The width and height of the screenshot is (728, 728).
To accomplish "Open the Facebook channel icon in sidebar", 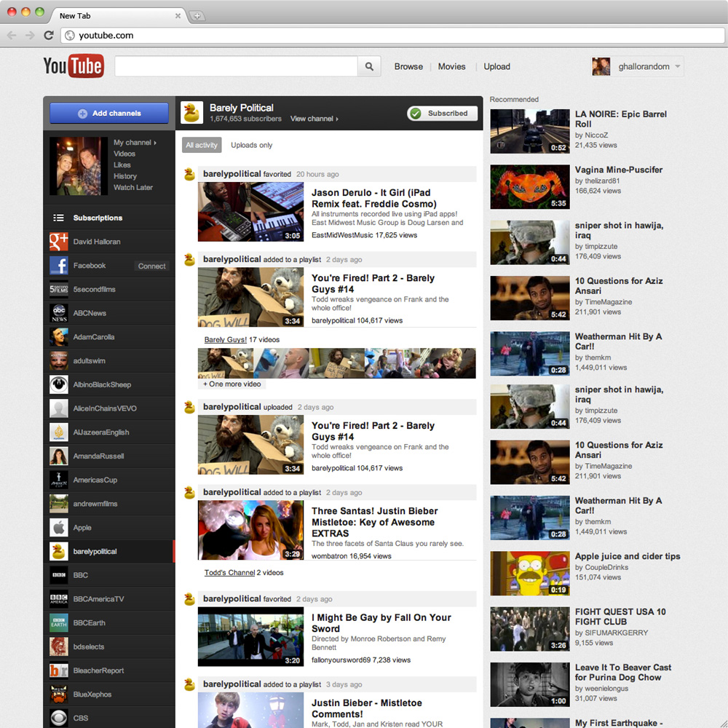I will pyautogui.click(x=59, y=266).
